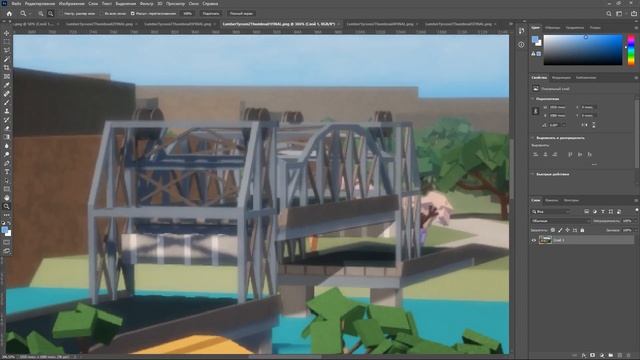Uncheck 'Масшт. перетаскиванием' checkbox
This screenshot has height=360, width=640.
pyautogui.click(x=133, y=13)
